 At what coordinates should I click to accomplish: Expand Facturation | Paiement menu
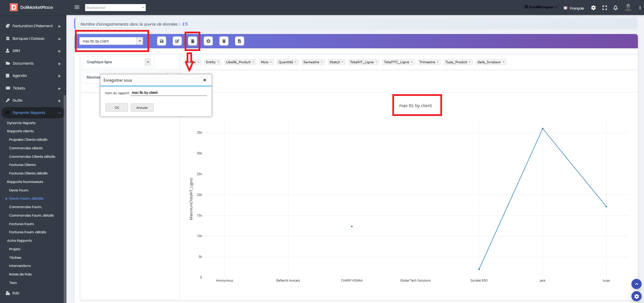[33, 26]
